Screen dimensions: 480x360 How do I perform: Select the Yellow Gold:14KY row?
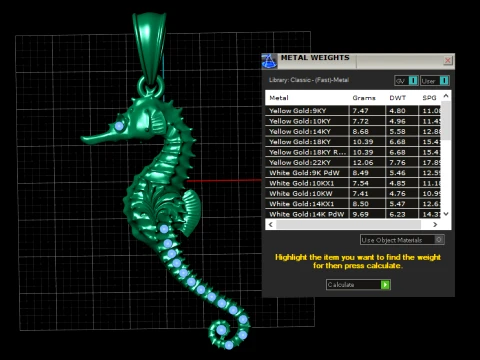pos(353,131)
